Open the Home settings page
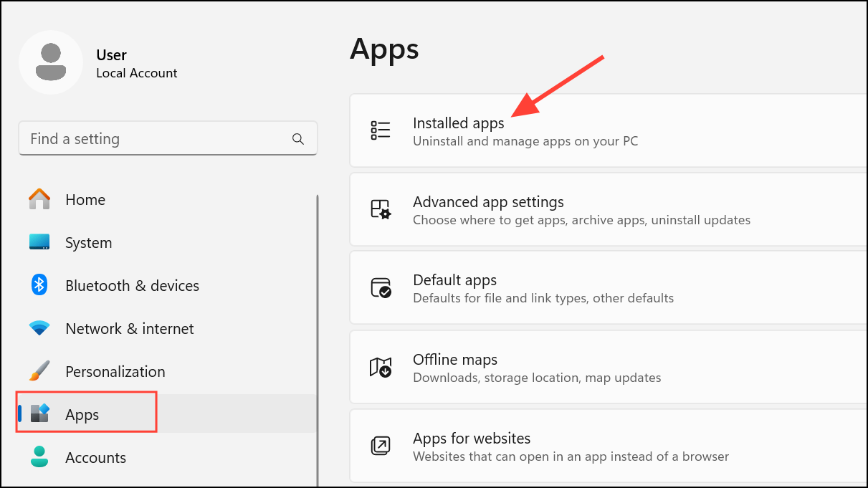The image size is (868, 488). tap(167, 199)
